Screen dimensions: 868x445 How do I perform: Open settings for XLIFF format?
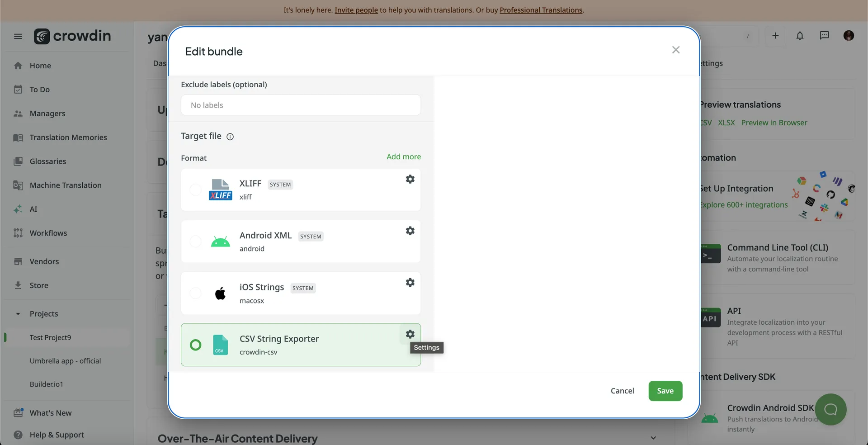click(410, 179)
